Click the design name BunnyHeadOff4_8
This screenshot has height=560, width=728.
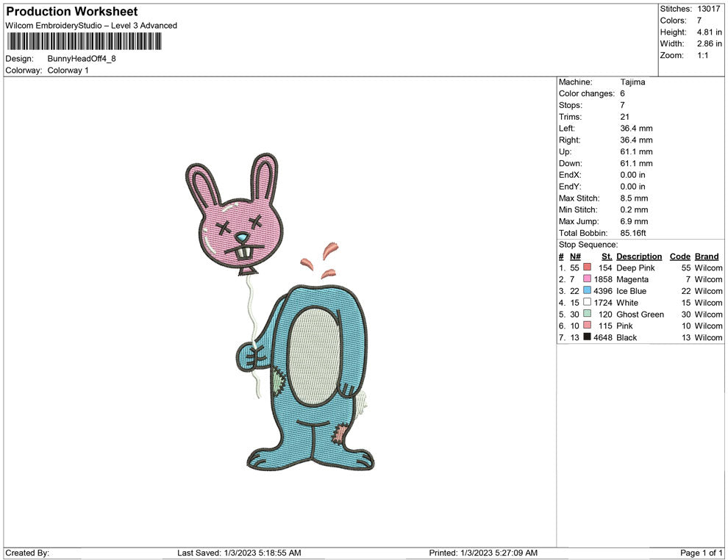point(82,59)
